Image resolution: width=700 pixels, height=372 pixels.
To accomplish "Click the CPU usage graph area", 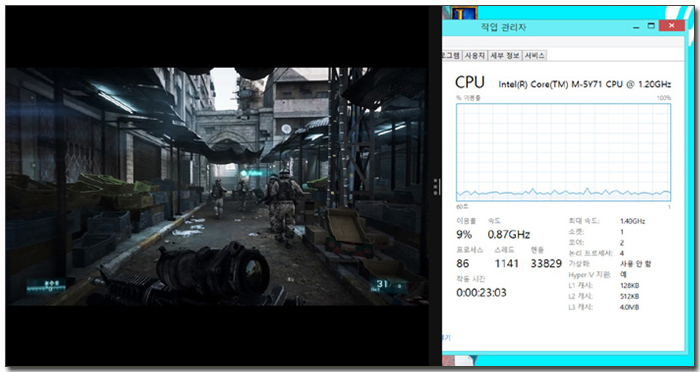I will [x=563, y=152].
